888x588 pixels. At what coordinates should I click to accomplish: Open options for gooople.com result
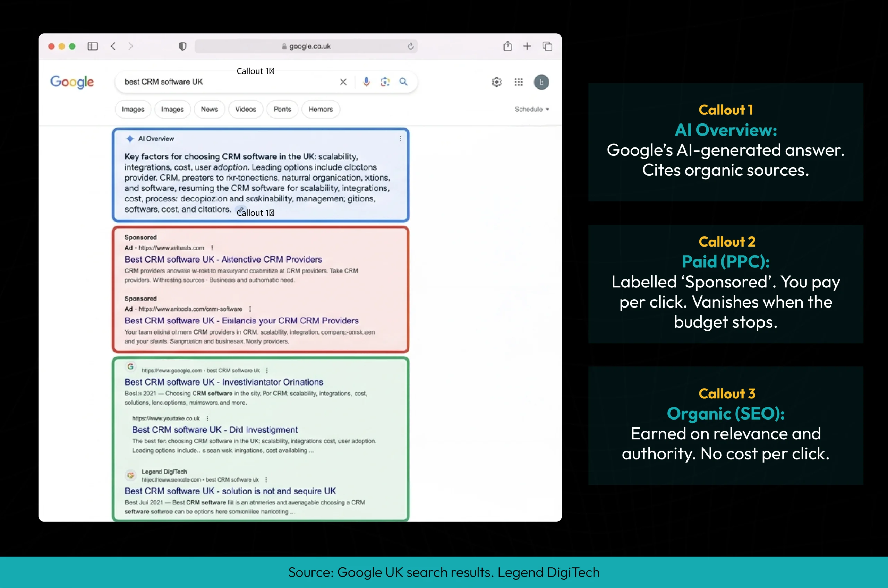267,371
